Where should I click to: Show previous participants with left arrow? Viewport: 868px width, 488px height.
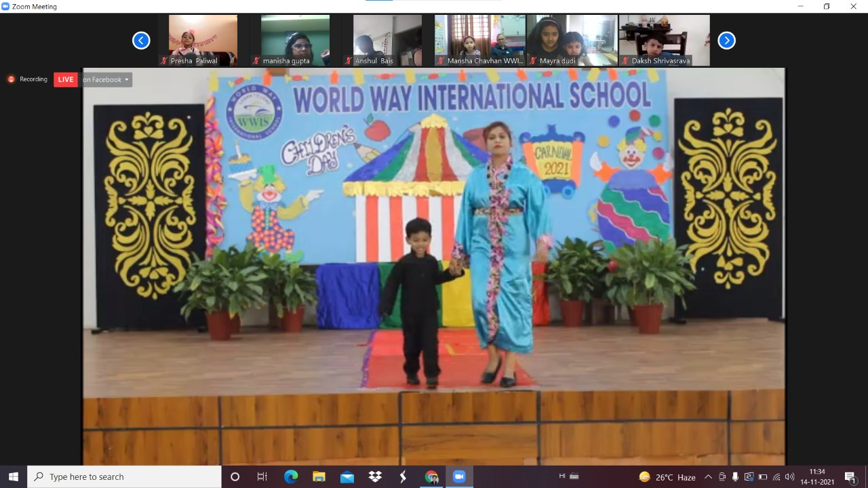pos(141,41)
